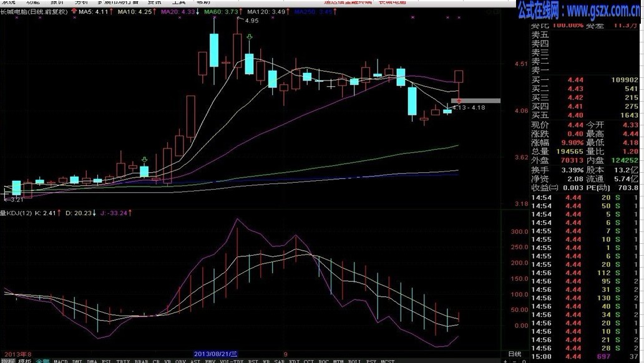The height and width of the screenshot is (363, 644).
Task: Click the 4.95 high price label
Action: pos(251,21)
